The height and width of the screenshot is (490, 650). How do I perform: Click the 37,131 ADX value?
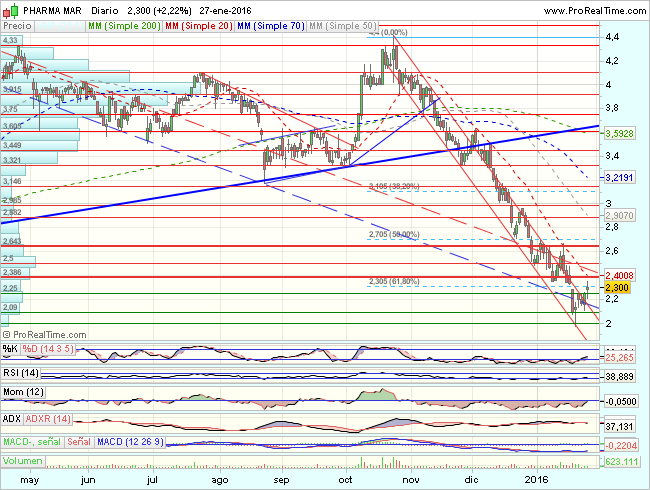(619, 427)
